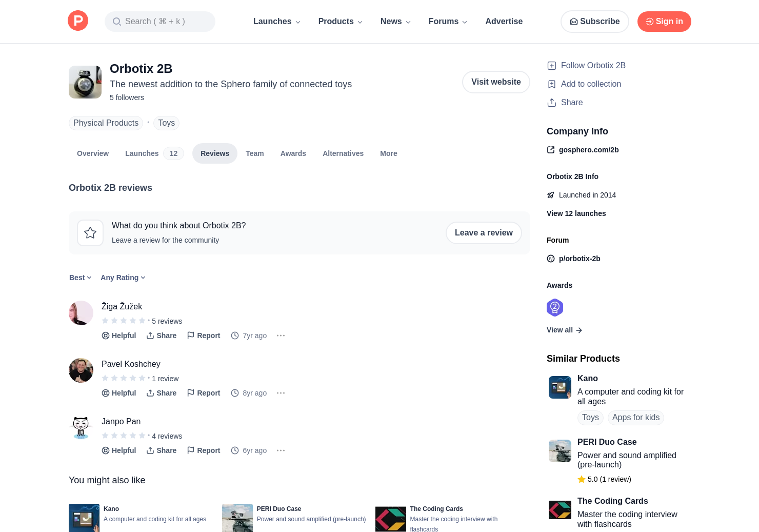Expand the Products menu
The width and height of the screenshot is (759, 532).
341,22
